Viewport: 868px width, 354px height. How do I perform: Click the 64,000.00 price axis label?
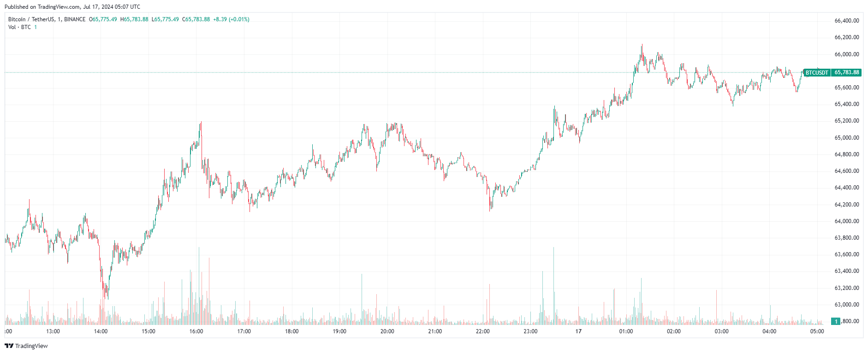847,221
